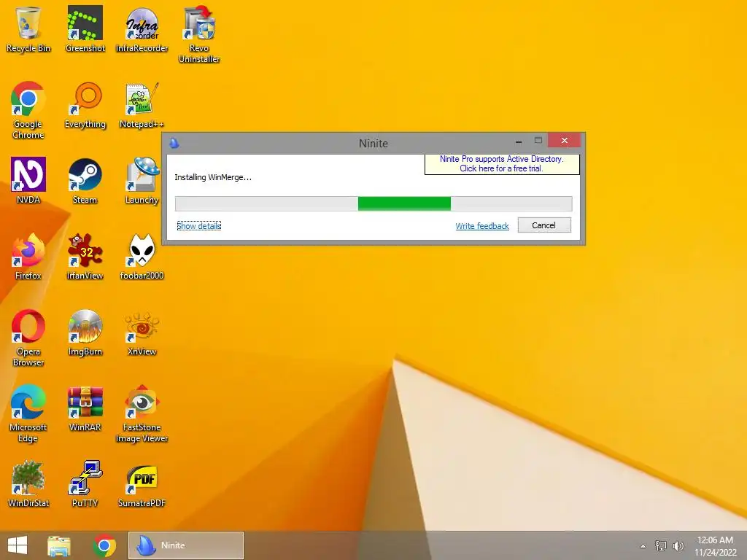This screenshot has width=747, height=560.
Task: Select the Notepad++ desktop shortcut
Action: click(142, 105)
